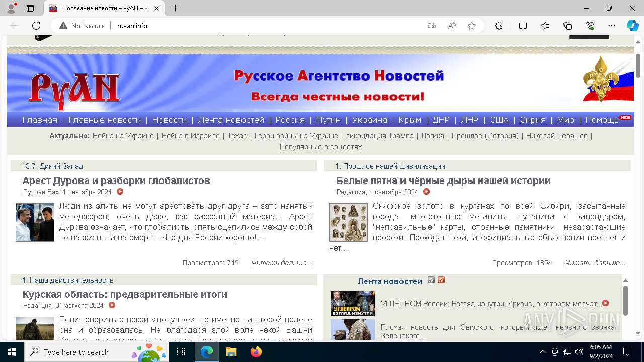Follow the Николай Левашов link
The image size is (644, 362).
(x=557, y=136)
